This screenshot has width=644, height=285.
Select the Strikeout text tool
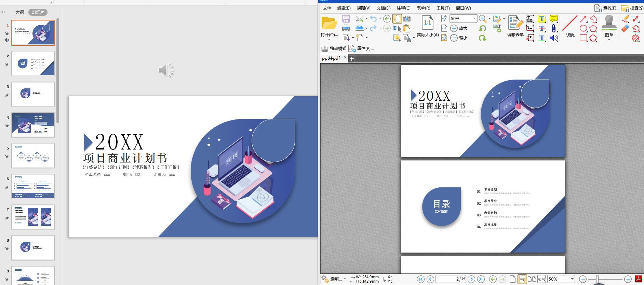[x=542, y=28]
